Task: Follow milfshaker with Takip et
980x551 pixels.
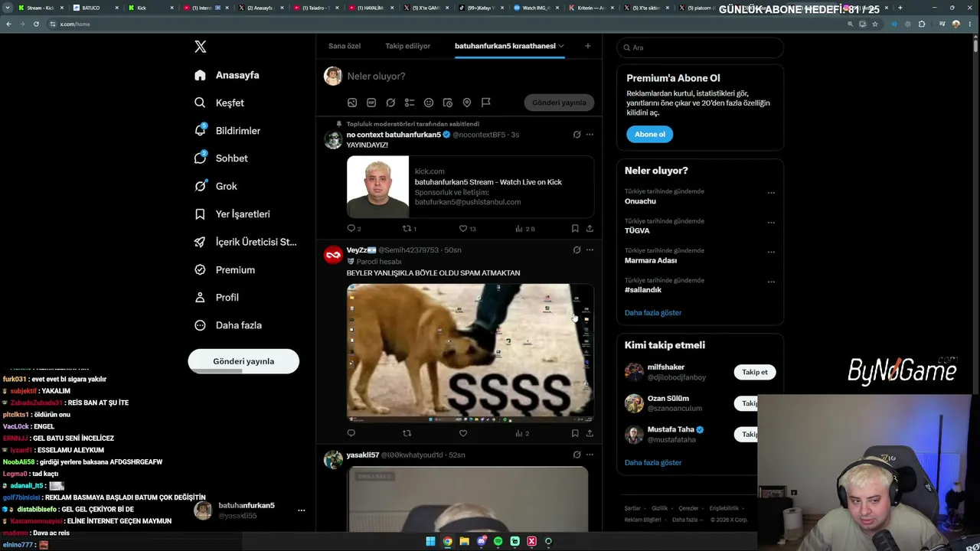Action: (x=754, y=372)
